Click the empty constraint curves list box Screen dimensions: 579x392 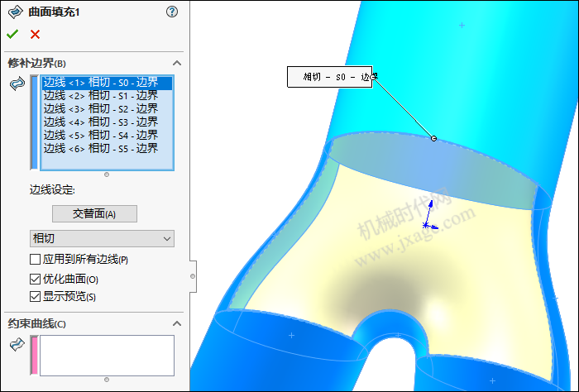click(107, 355)
